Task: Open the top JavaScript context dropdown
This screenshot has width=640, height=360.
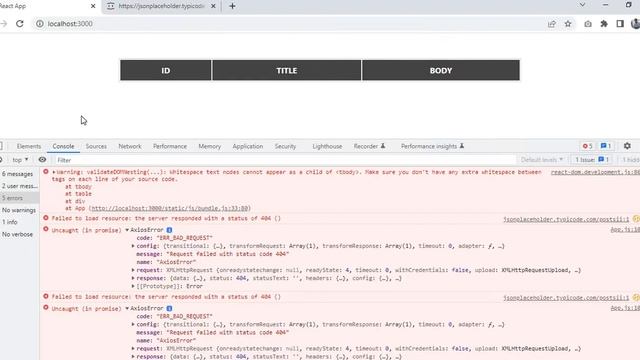Action: tap(20, 160)
